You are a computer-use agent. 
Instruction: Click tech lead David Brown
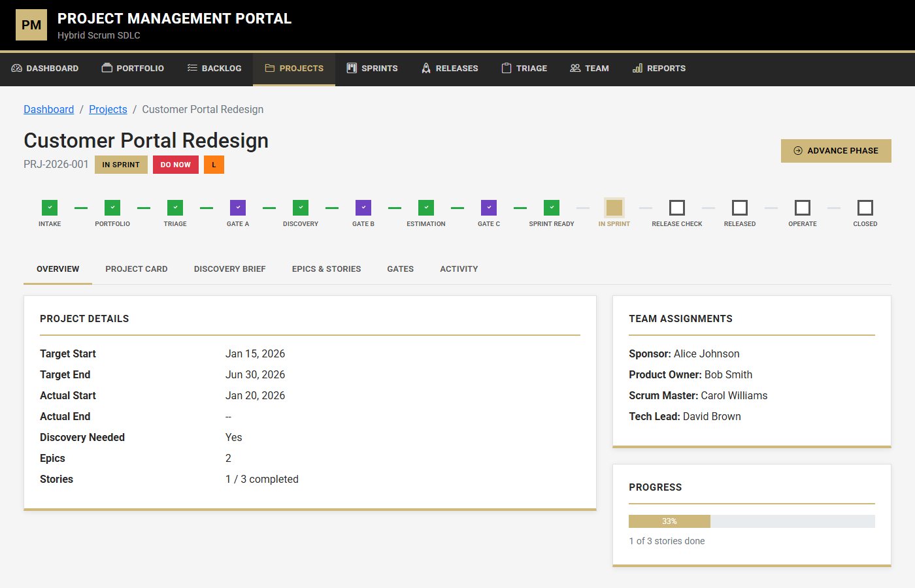712,416
